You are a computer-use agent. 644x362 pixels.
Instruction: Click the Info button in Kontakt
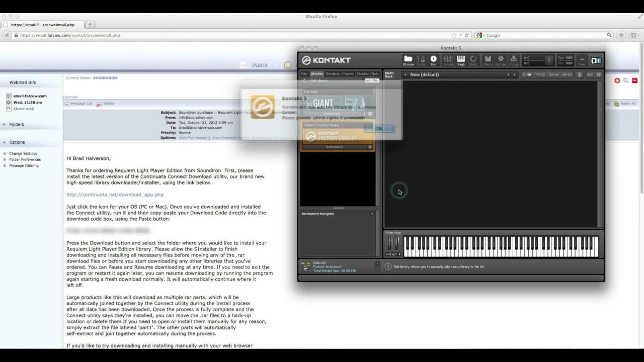433,61
